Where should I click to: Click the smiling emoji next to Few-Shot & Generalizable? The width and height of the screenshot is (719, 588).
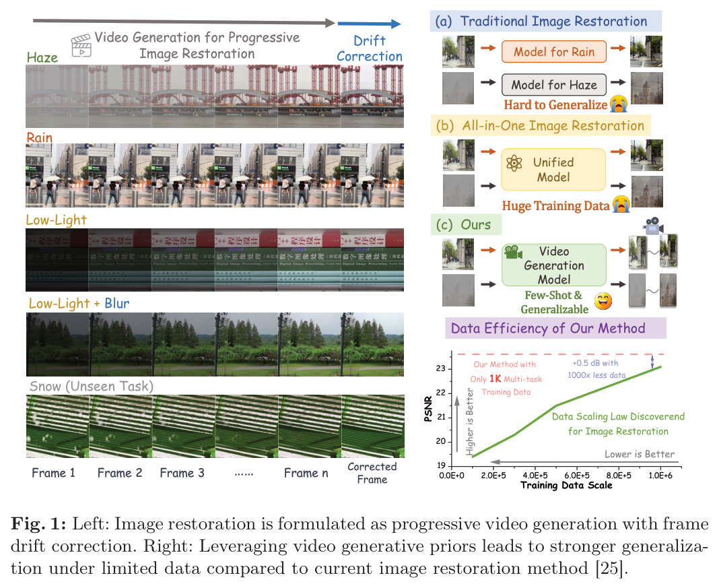[603, 301]
